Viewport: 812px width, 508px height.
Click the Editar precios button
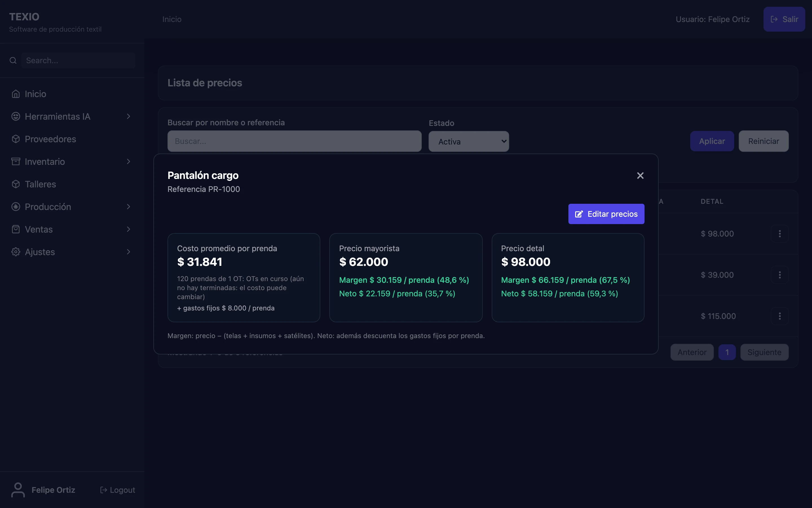tap(606, 214)
